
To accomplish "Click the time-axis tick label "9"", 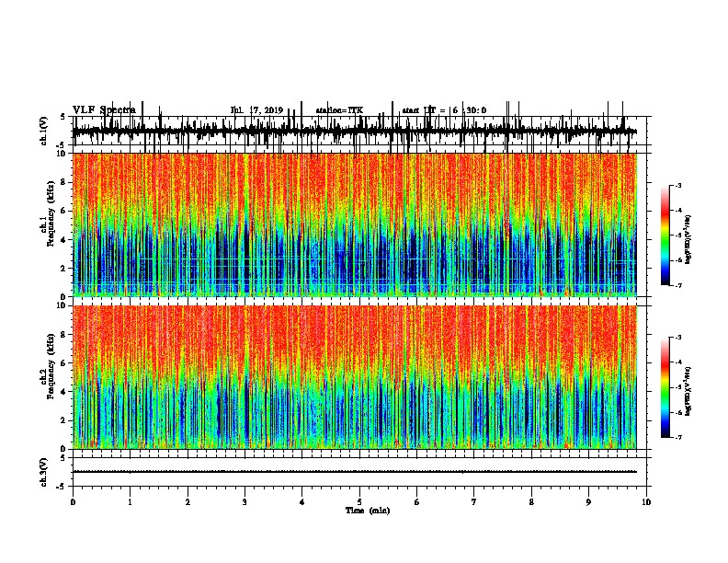I will pos(588,502).
